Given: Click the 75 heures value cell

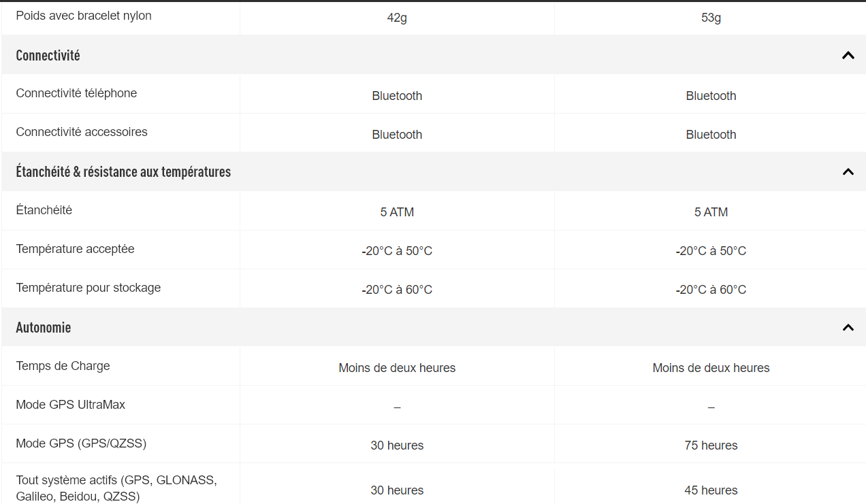Looking at the screenshot, I should [711, 446].
